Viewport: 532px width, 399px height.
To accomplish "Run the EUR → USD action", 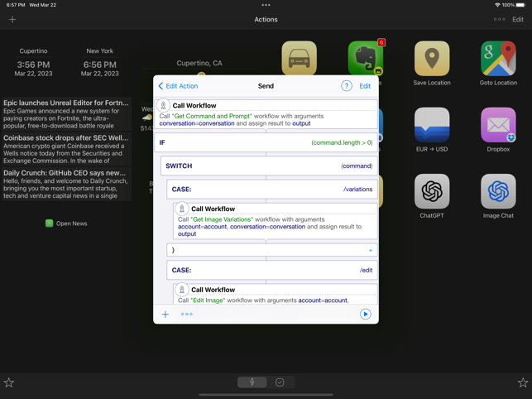I will tap(432, 125).
